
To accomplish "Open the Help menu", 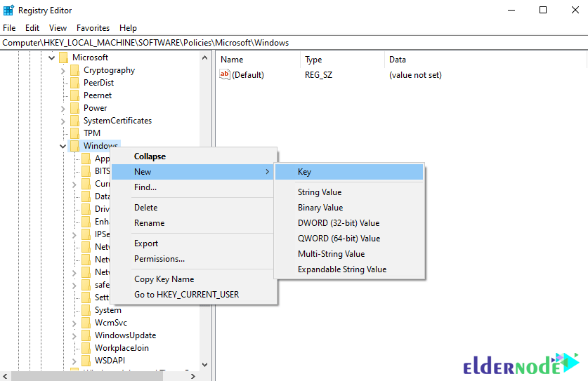I will (129, 28).
